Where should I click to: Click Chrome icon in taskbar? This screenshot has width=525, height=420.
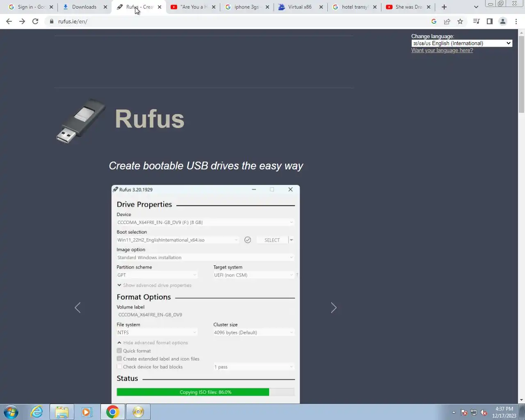pyautogui.click(x=112, y=412)
